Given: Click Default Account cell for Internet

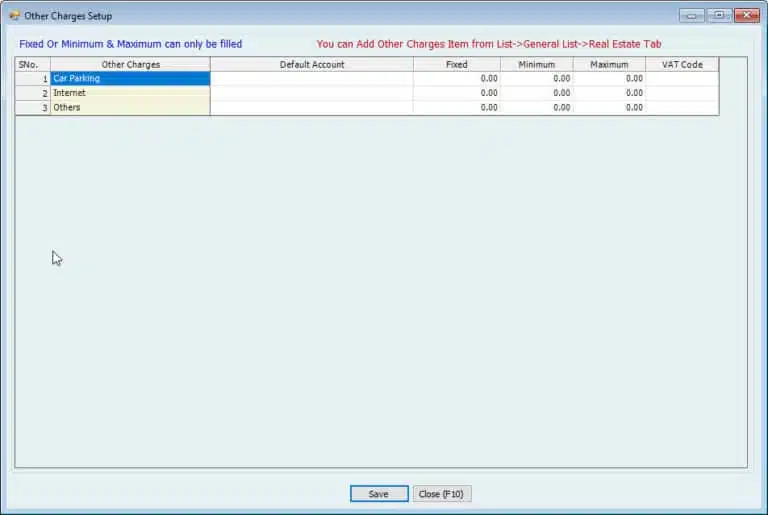Looking at the screenshot, I should point(312,93).
